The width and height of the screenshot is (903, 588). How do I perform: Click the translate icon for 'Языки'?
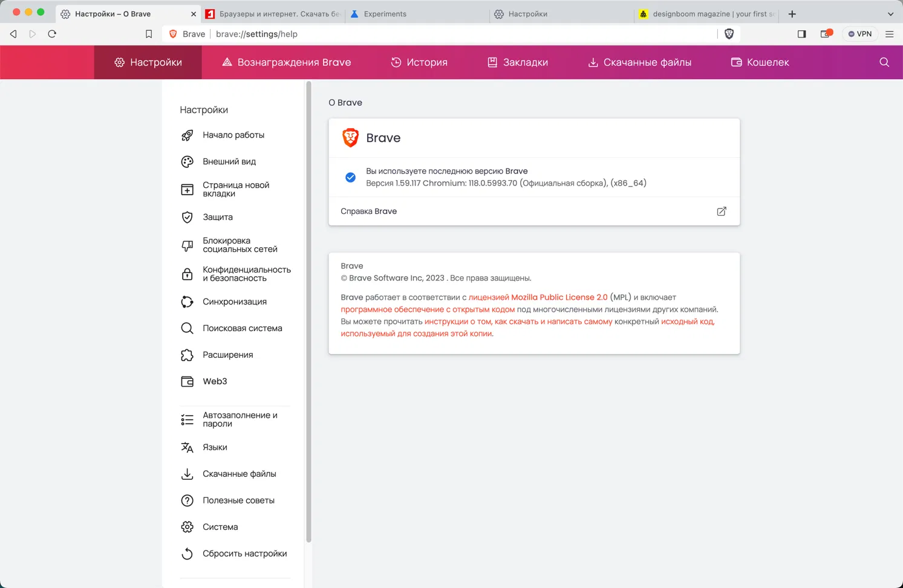pos(187,448)
